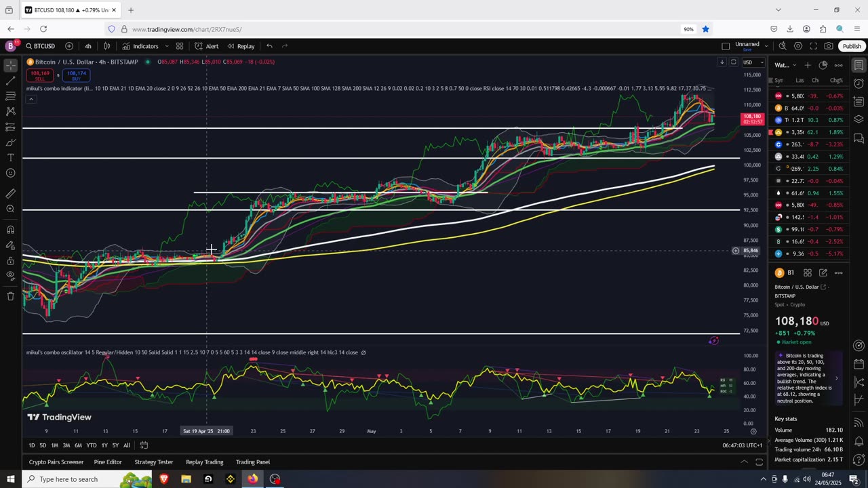Open the USD currency dropdown
The height and width of the screenshot is (488, 868).
click(753, 62)
